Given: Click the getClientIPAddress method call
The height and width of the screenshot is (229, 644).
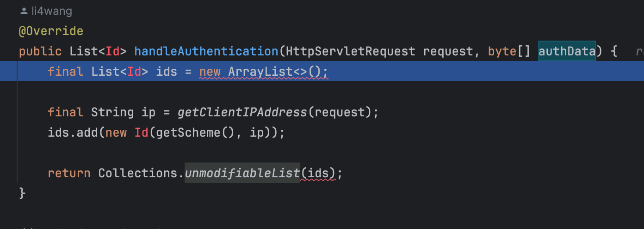Looking at the screenshot, I should tap(242, 112).
